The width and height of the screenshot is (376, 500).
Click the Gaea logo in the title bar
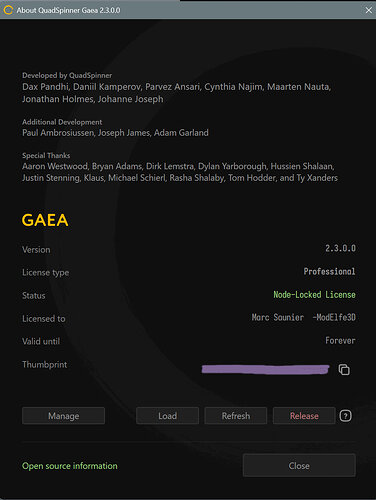8,10
